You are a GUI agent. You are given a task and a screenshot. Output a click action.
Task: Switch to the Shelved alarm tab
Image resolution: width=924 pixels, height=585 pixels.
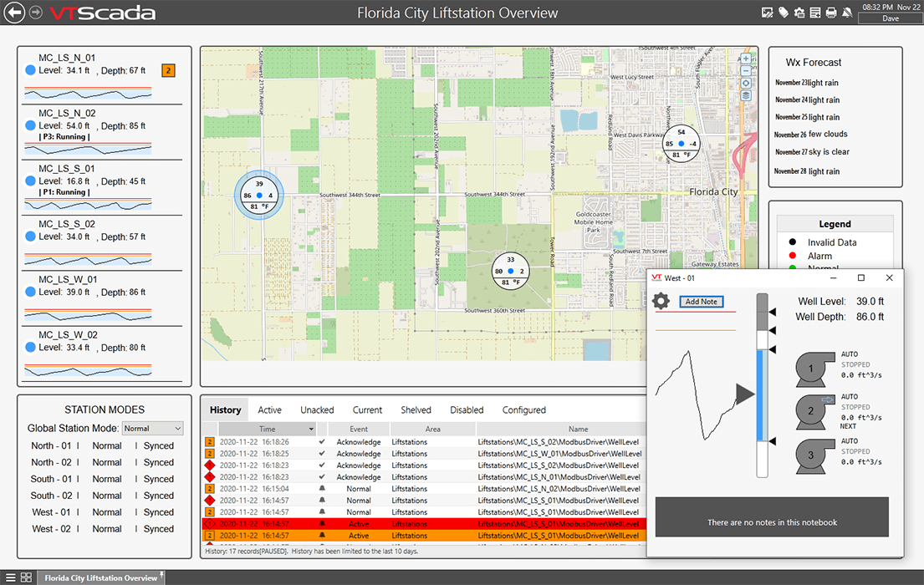pos(416,410)
